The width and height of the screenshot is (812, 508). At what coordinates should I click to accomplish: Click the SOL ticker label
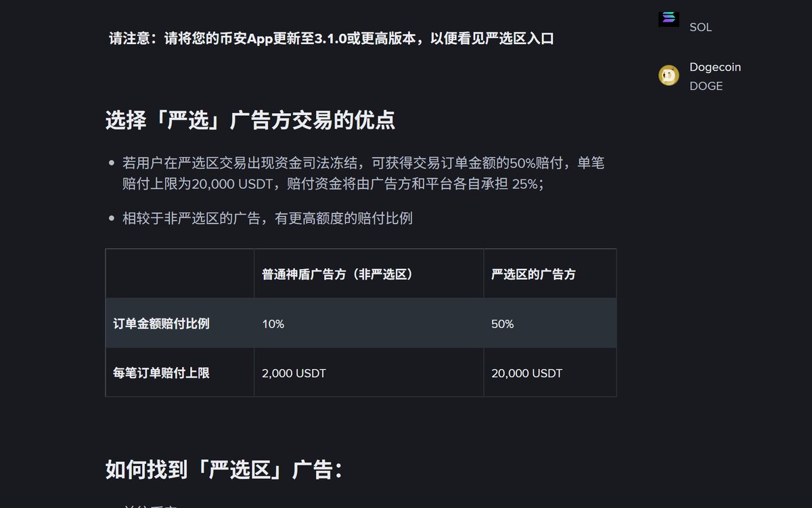[x=700, y=27]
